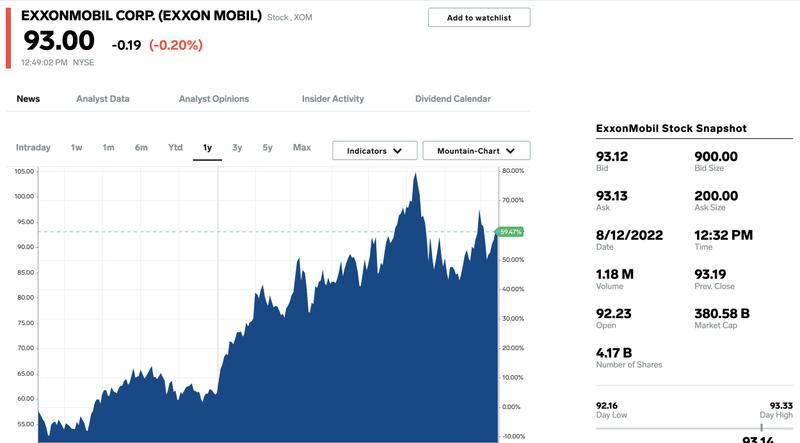Click the 92.16 Day Low value
Screen dimensions: 800x443
pyautogui.click(x=607, y=406)
